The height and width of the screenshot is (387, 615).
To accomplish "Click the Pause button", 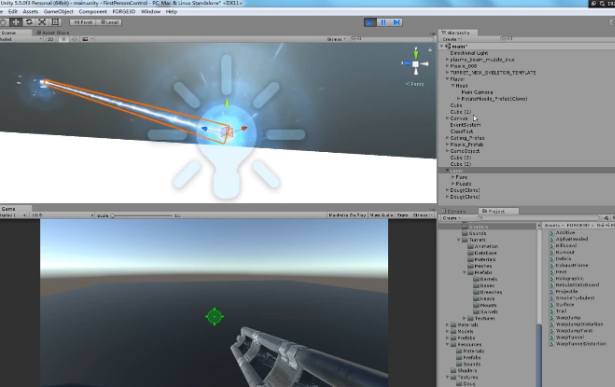I will tap(383, 22).
